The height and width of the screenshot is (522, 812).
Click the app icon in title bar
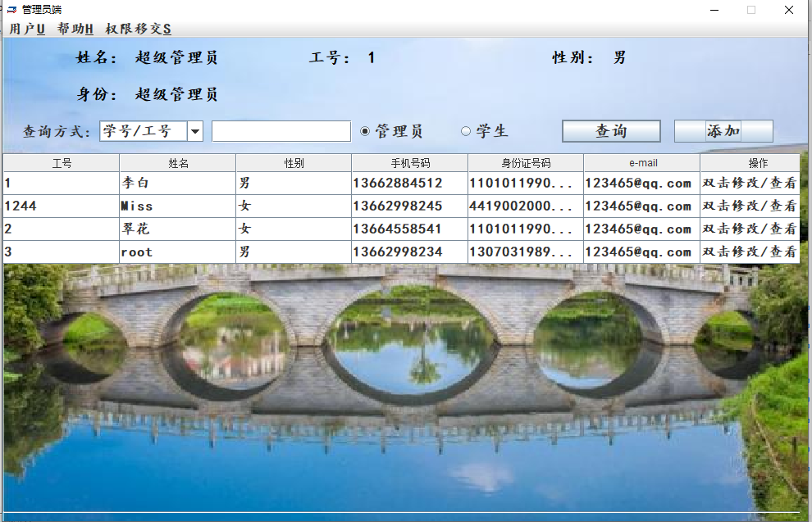point(11,9)
